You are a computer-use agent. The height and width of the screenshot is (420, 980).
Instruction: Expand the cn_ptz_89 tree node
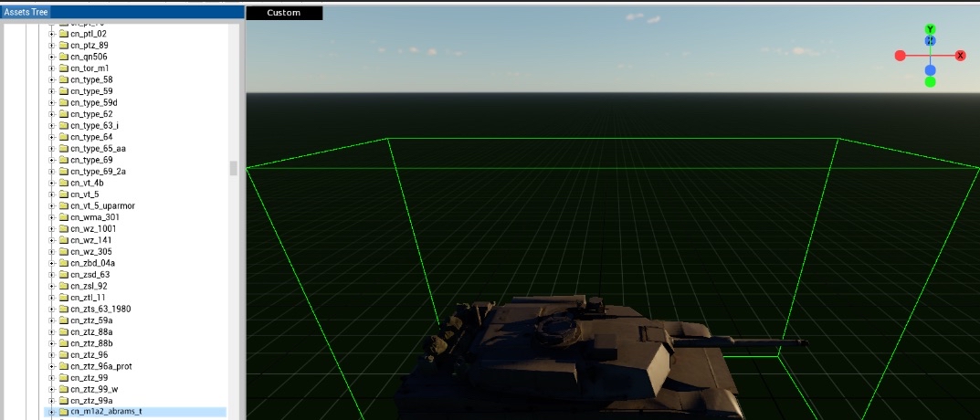pyautogui.click(x=52, y=46)
